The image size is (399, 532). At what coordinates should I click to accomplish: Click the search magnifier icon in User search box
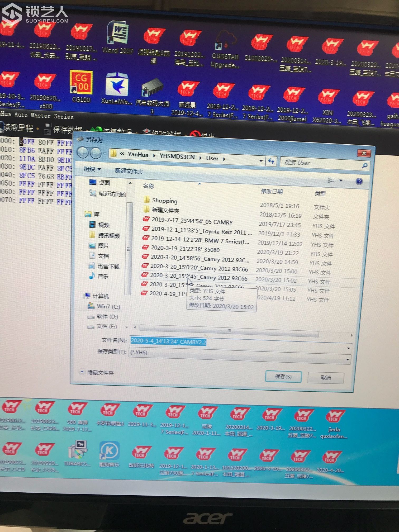click(364, 166)
